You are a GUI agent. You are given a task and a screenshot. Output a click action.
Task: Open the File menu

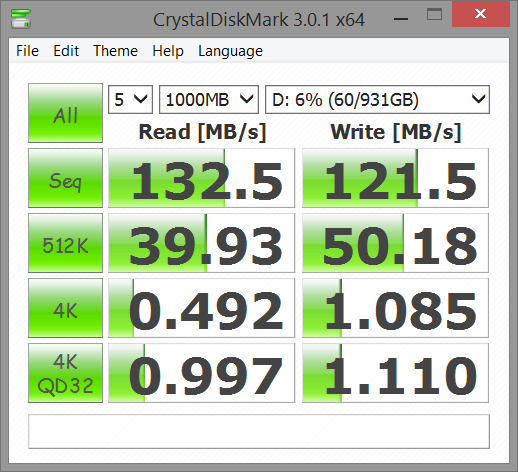[x=27, y=51]
